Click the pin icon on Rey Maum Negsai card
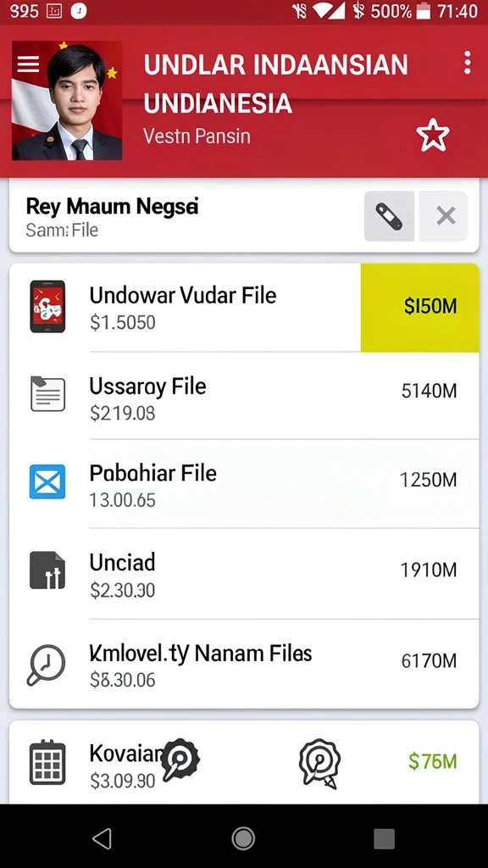Screen dimensions: 488x868 [389, 216]
